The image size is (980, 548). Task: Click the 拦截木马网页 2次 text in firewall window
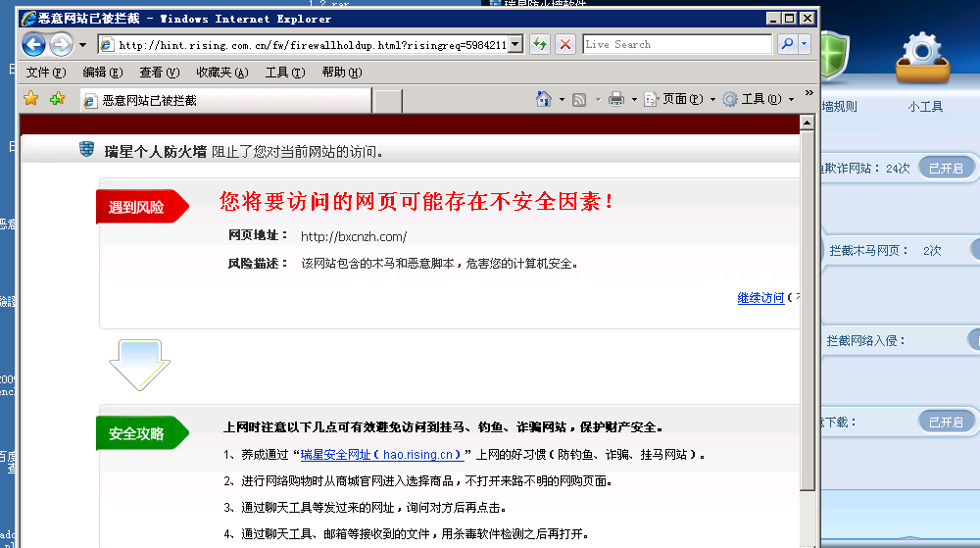(885, 251)
